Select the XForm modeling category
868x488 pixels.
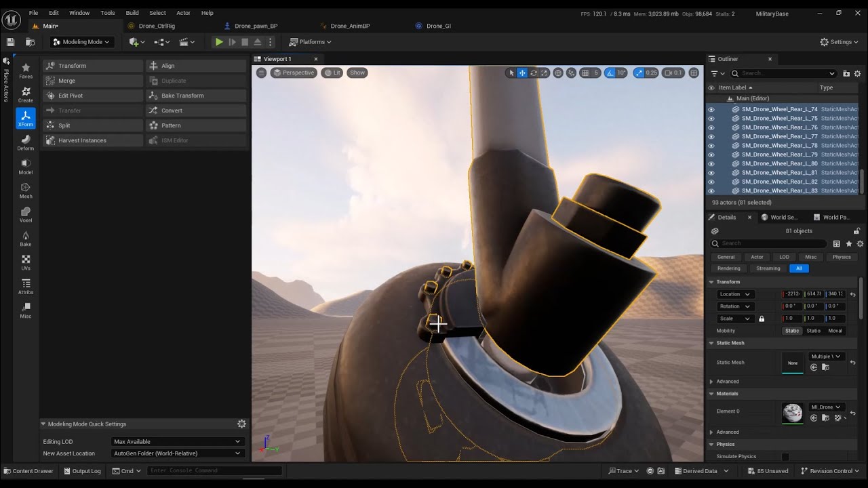(26, 118)
